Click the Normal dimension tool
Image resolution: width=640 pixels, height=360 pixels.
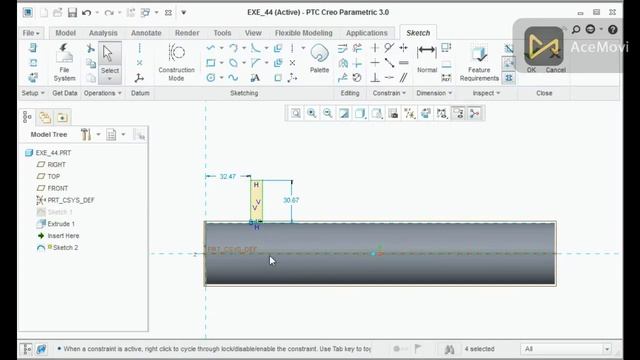pos(427,58)
